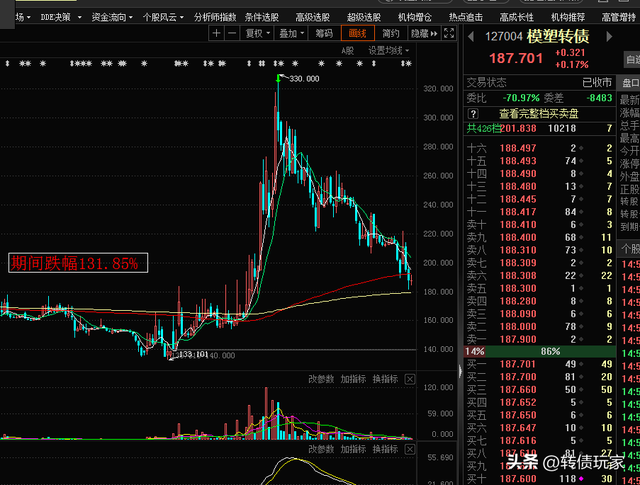Click the question mark help icon
640x485 pixels.
[473, 114]
